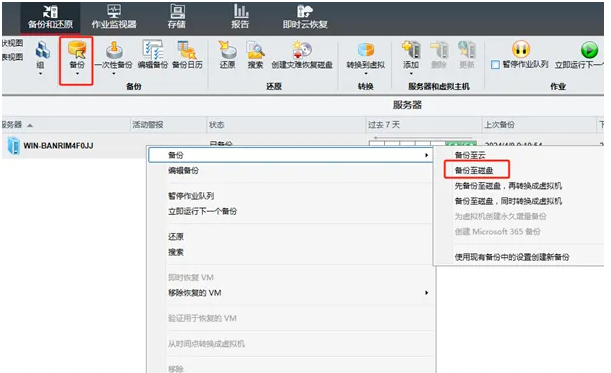Image resolution: width=611 pixels, height=373 pixels.
Task: Click the 过去 7 天 column header
Action: (423, 125)
